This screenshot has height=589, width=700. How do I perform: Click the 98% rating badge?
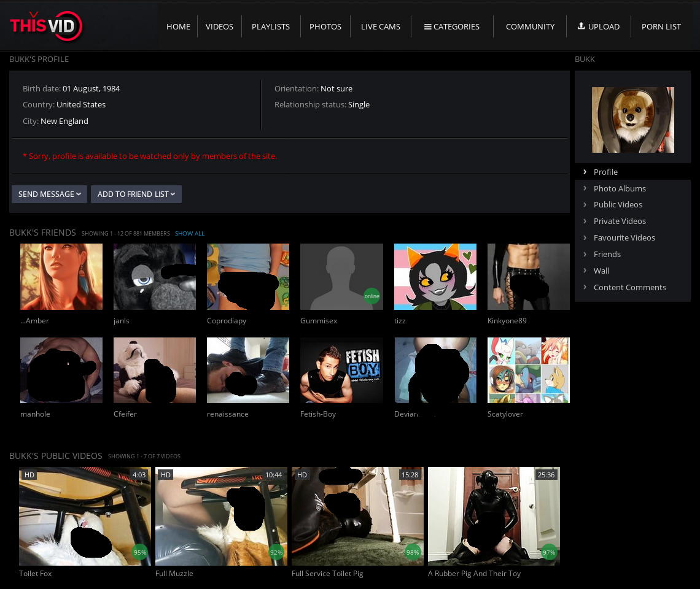tap(413, 552)
